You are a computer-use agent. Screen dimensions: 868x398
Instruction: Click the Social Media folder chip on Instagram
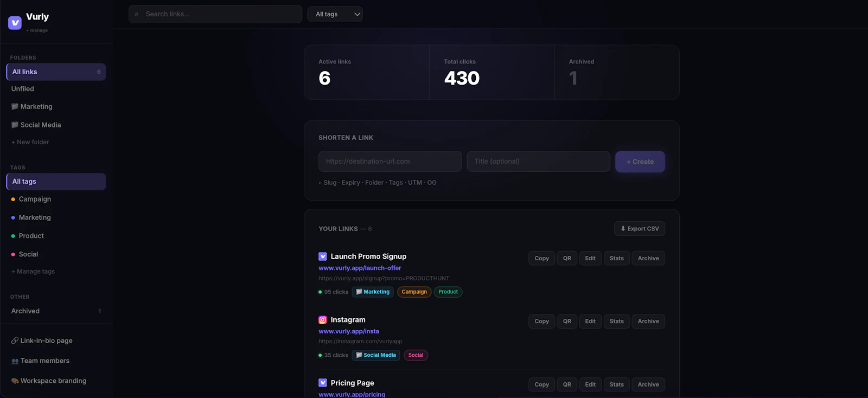click(x=376, y=355)
